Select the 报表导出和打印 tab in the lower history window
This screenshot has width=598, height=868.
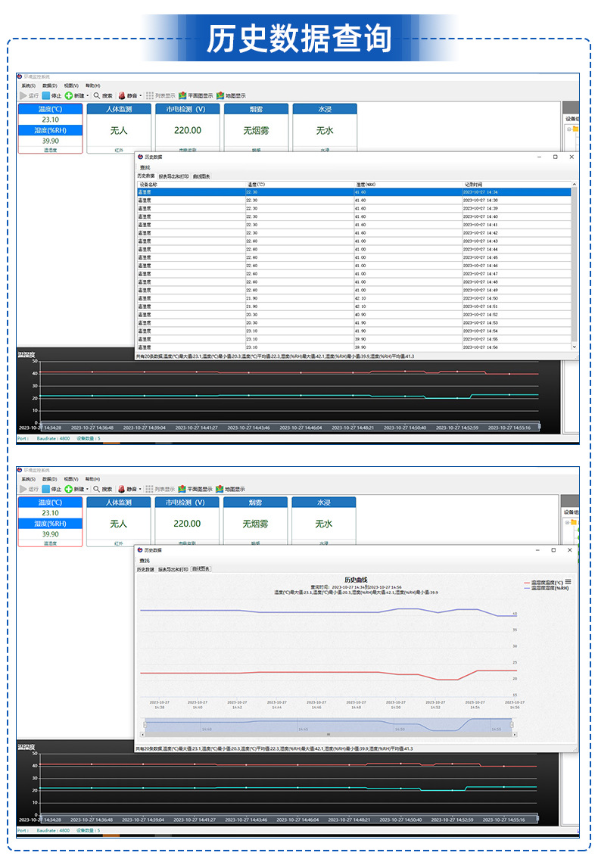pos(173,568)
